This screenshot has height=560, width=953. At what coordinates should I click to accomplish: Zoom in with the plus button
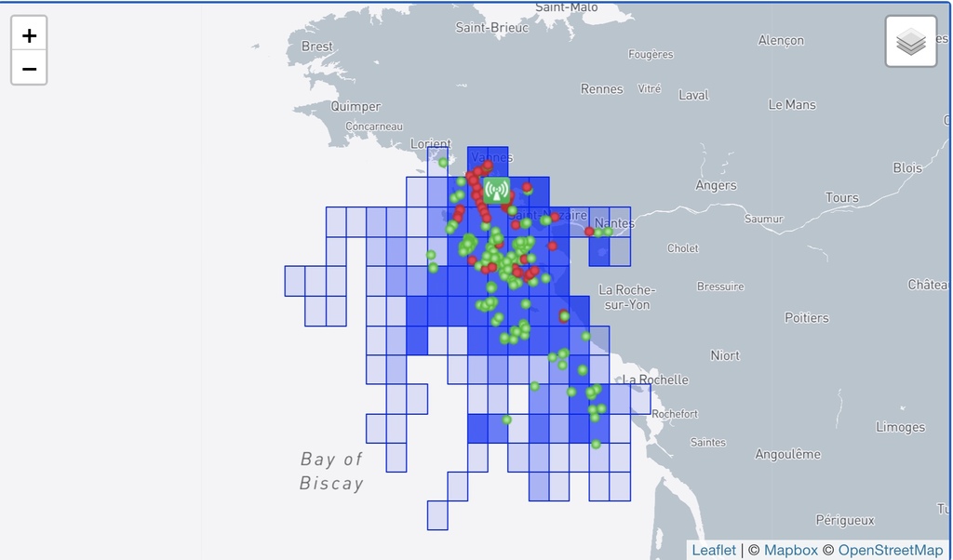(x=29, y=35)
